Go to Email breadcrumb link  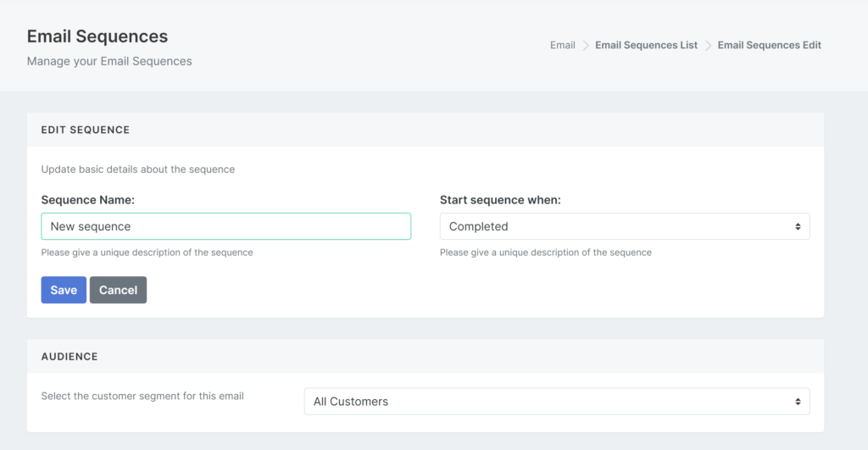(563, 46)
